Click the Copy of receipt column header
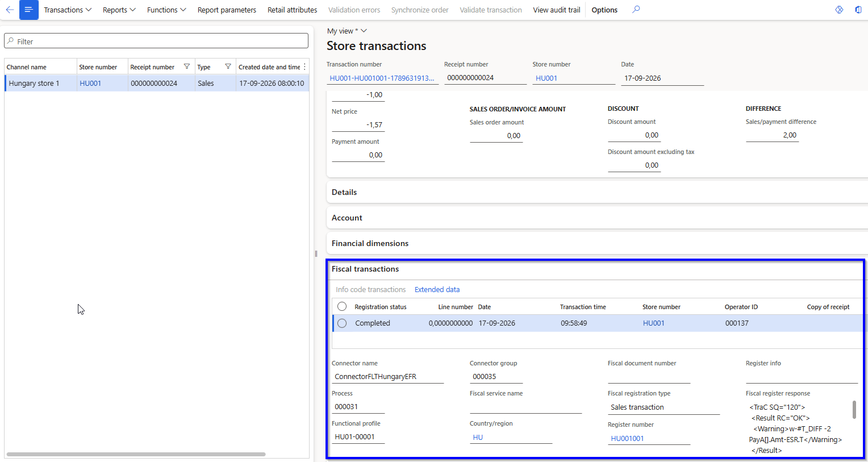868x462 pixels. [x=828, y=307]
